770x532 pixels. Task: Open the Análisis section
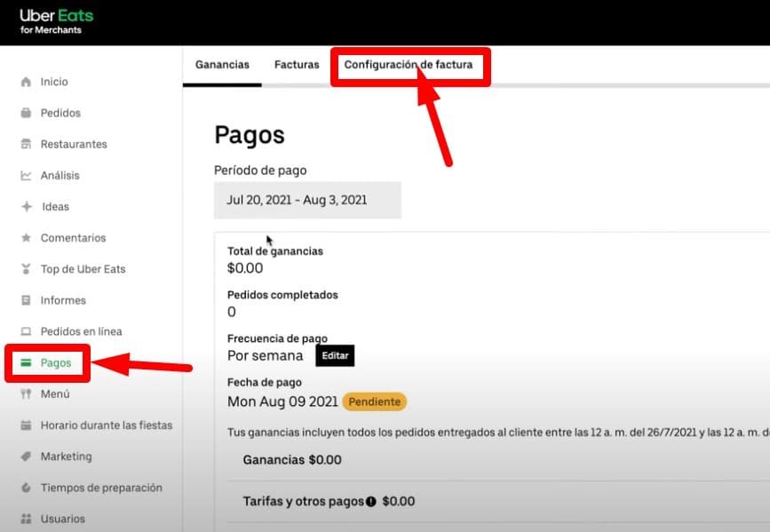click(x=60, y=175)
